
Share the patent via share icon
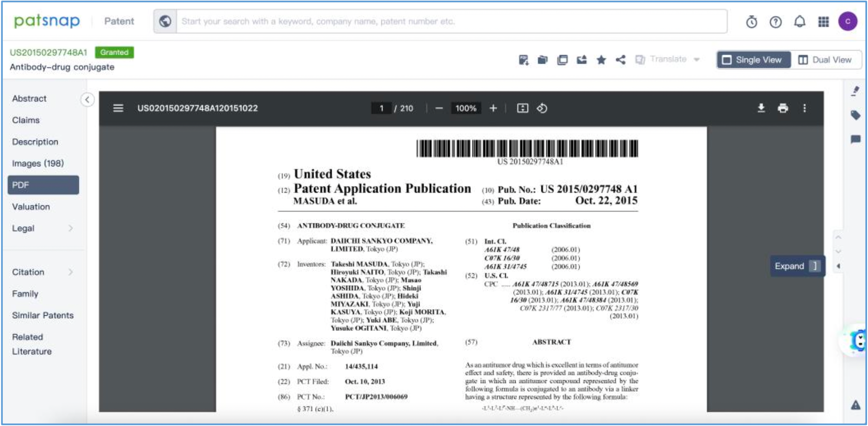621,60
